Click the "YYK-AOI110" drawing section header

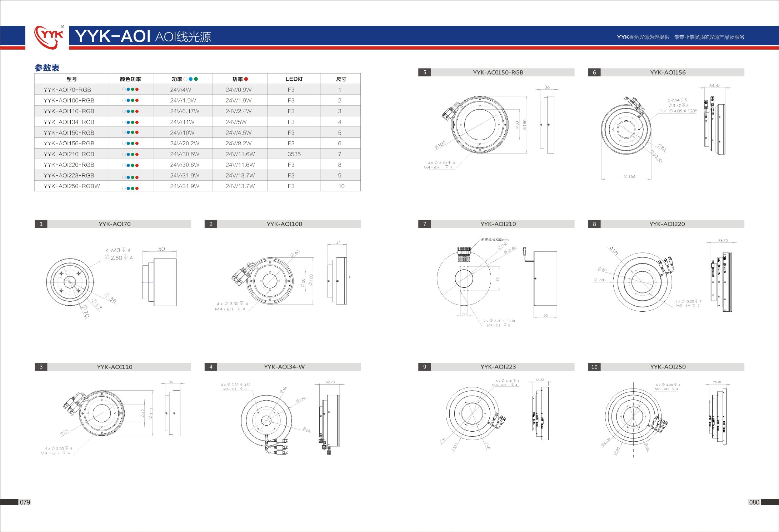113,367
